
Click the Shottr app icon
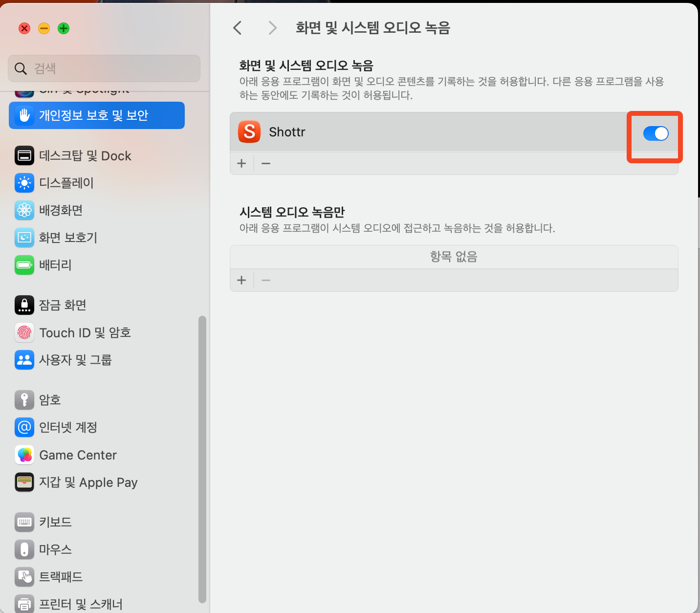coord(249,131)
